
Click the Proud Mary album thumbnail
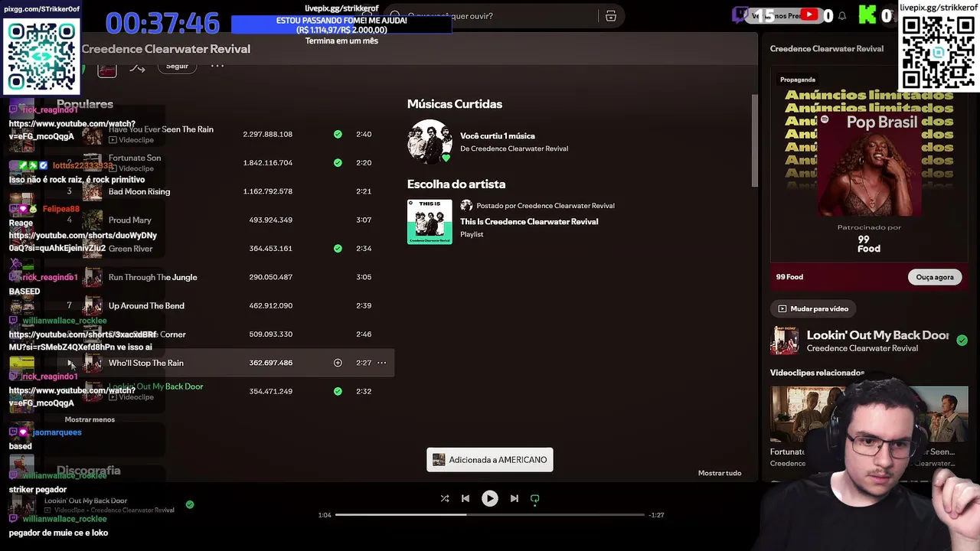pyautogui.click(x=93, y=220)
